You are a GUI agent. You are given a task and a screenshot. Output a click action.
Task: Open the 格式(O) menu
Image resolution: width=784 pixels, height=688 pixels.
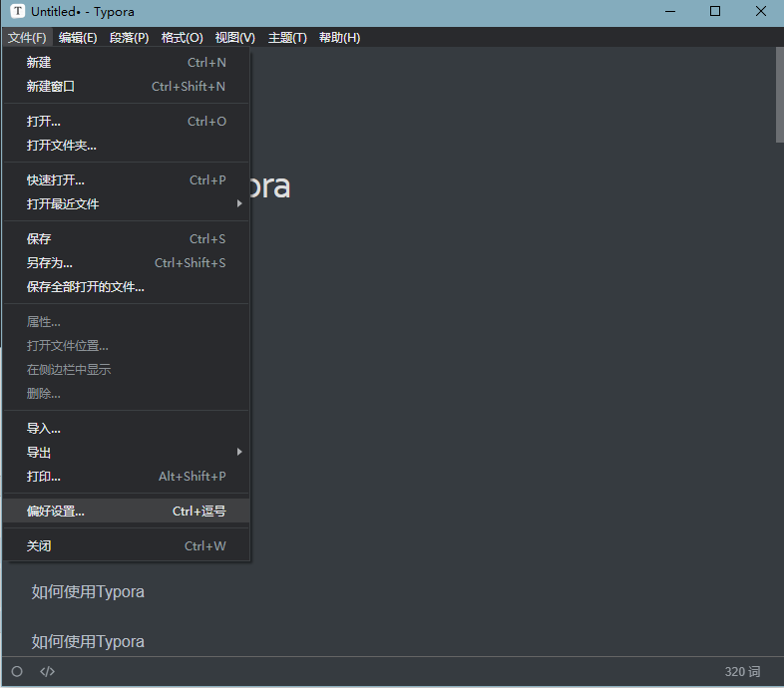182,38
